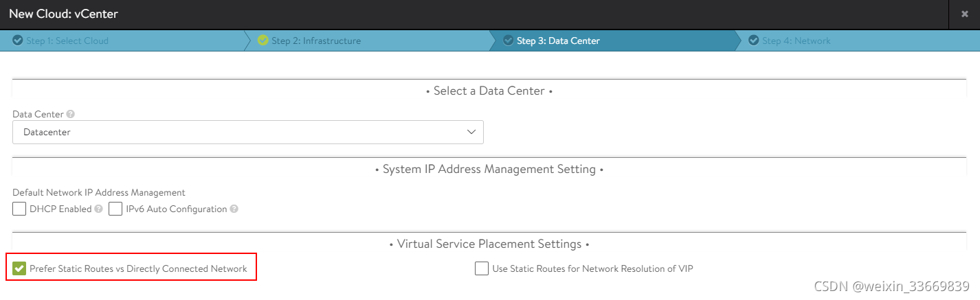Open Step 4: Network tab

point(796,41)
